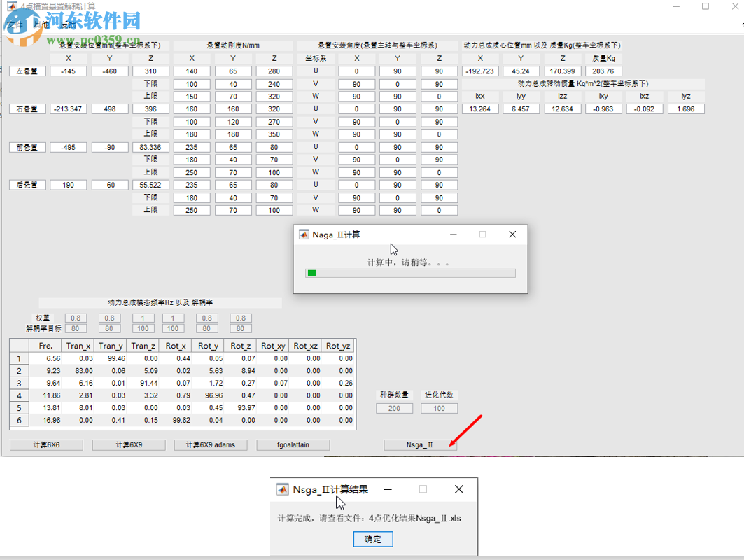This screenshot has width=744, height=560.
Task: Select the 右悬置 Y position field 498
Action: point(110,108)
